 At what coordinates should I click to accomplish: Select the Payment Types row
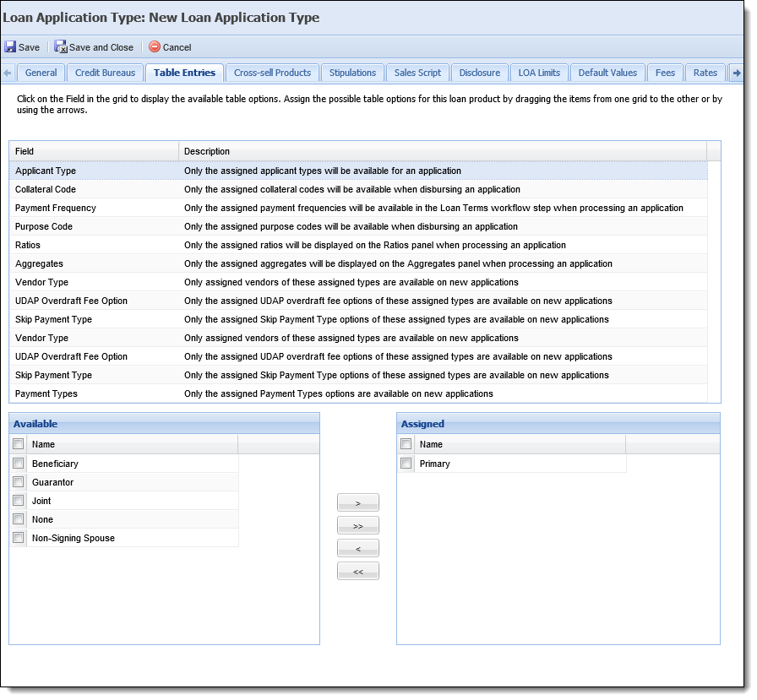[358, 393]
